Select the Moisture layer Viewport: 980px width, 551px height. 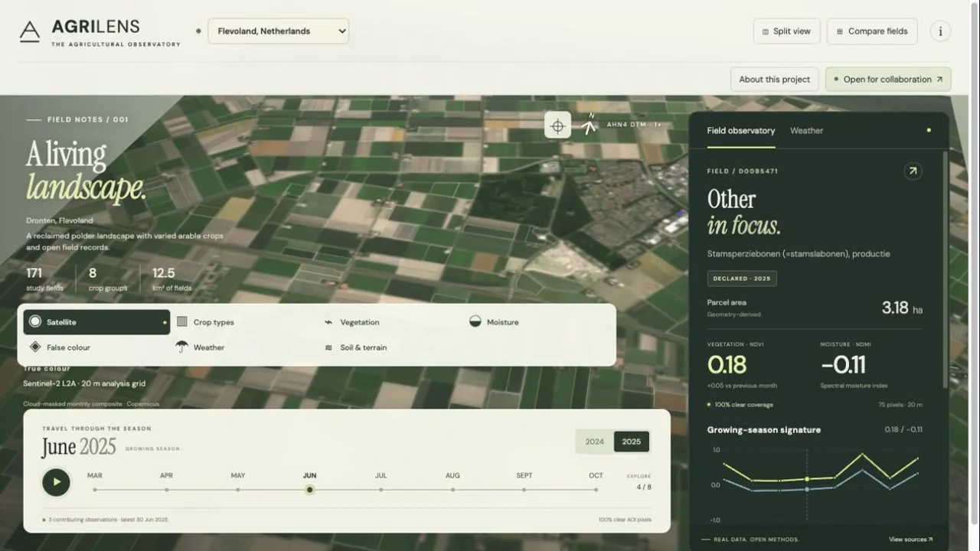click(537, 322)
